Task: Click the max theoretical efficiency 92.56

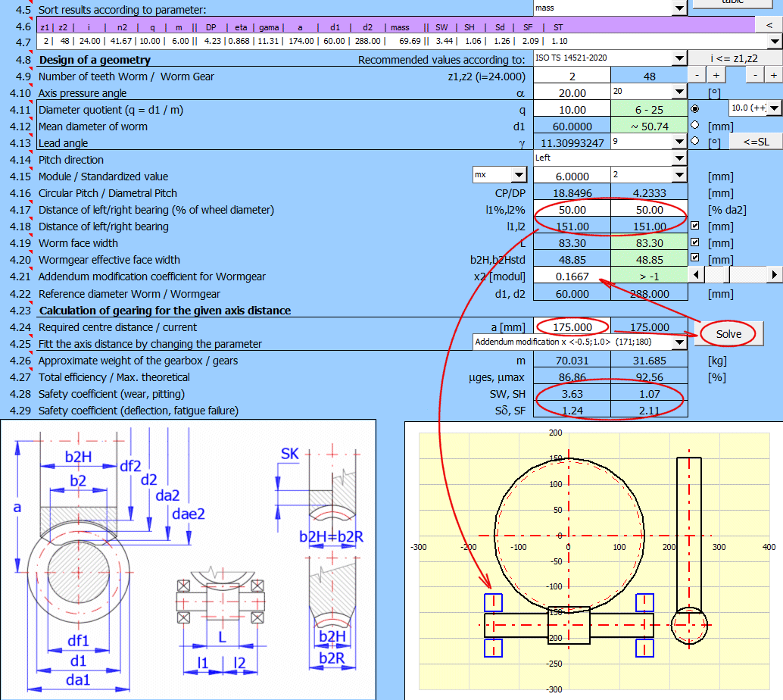Action: pos(649,377)
